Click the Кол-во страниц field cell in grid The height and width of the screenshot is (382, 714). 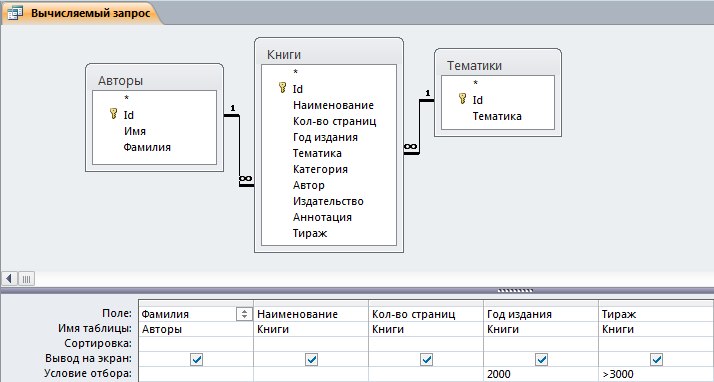point(426,314)
